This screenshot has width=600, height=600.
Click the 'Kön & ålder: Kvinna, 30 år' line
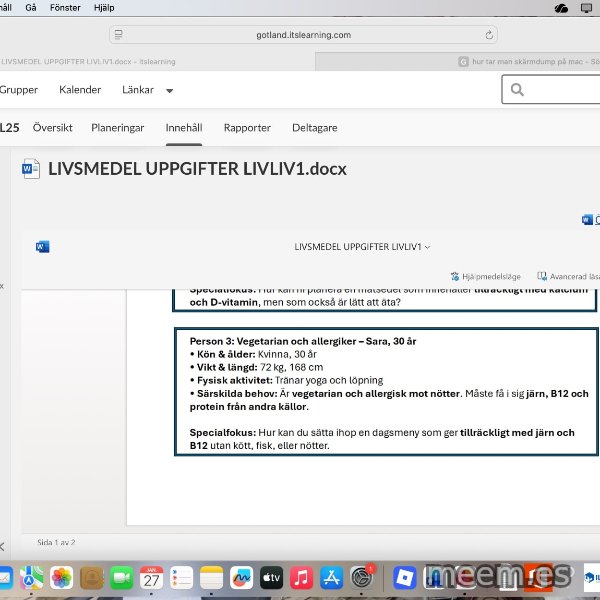pos(253,354)
